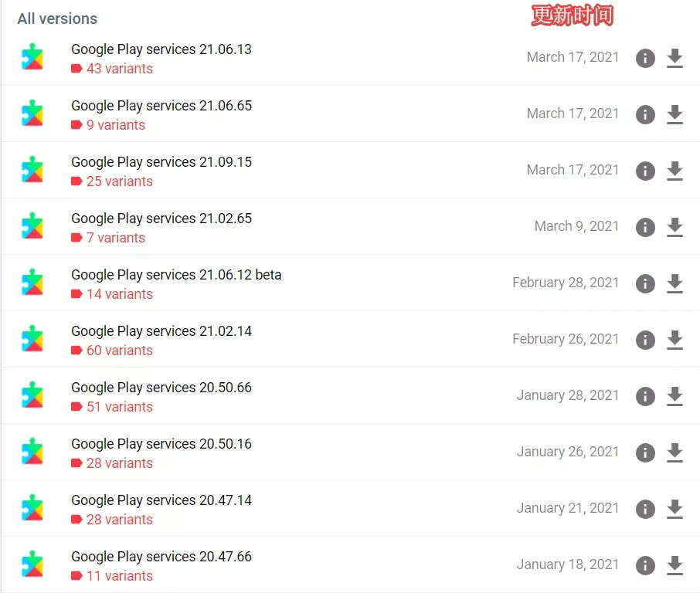Show info for Google Play services 20.47.66
This screenshot has height=593, width=700.
pos(645,565)
